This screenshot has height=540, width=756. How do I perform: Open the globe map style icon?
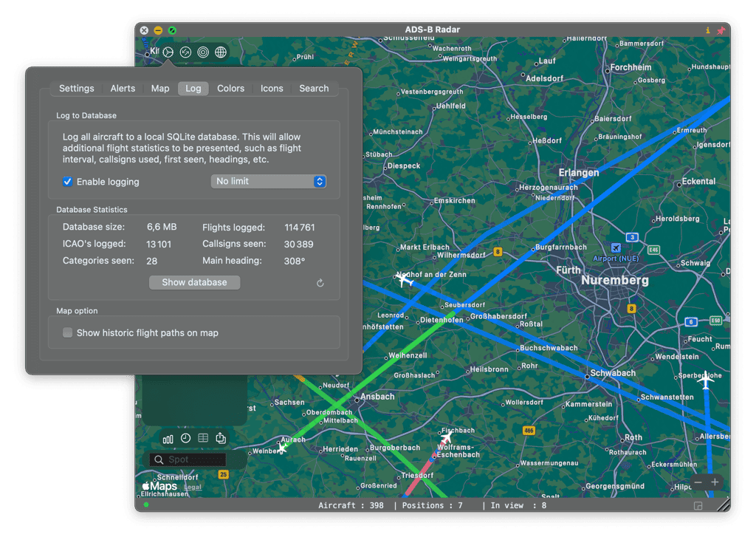tap(220, 52)
